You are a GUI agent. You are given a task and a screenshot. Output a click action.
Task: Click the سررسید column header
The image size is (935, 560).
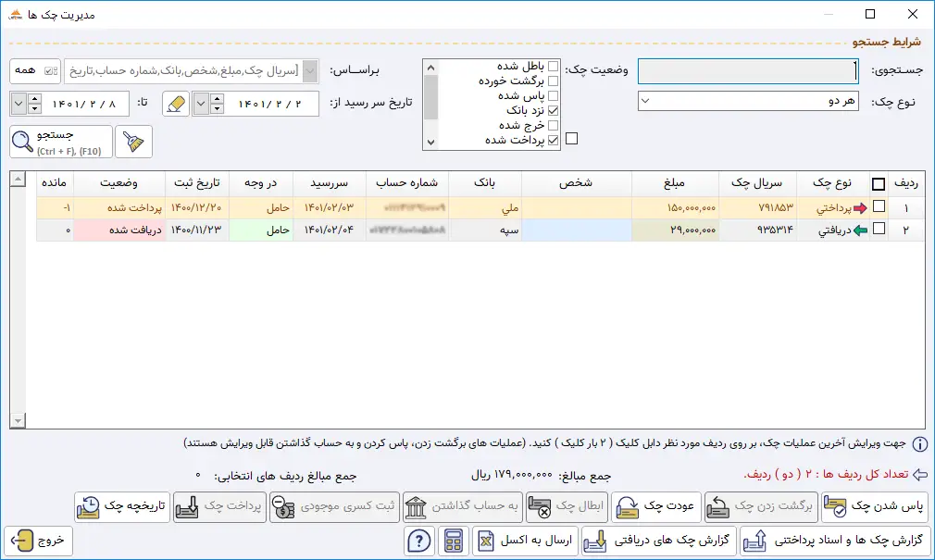328,183
